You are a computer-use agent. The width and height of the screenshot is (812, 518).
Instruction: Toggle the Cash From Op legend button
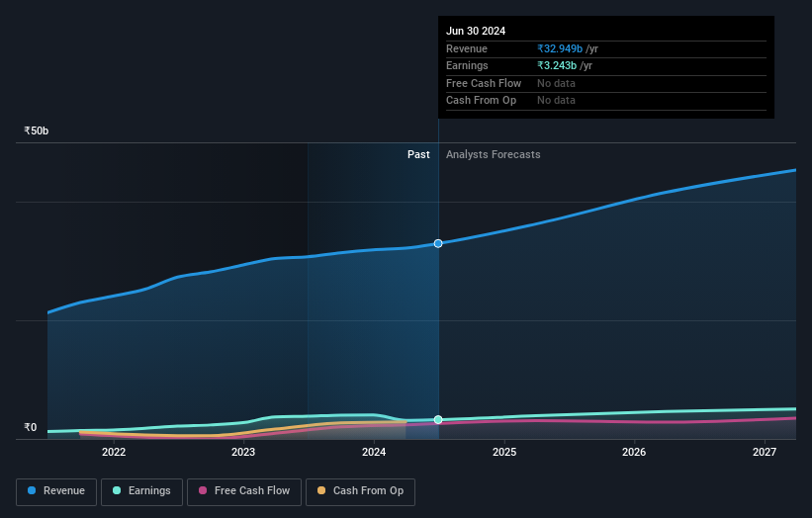(x=360, y=491)
